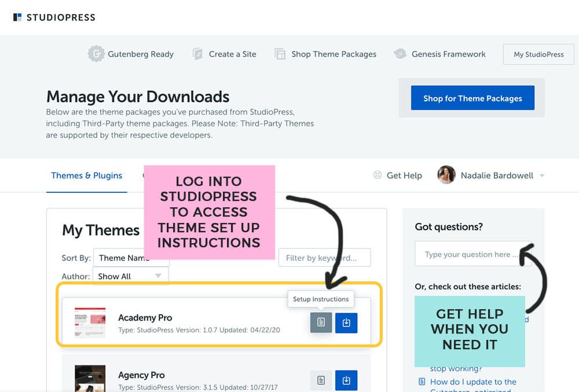This screenshot has height=392, width=579.
Task: Open Shop Theme Packages menu item
Action: [x=334, y=54]
